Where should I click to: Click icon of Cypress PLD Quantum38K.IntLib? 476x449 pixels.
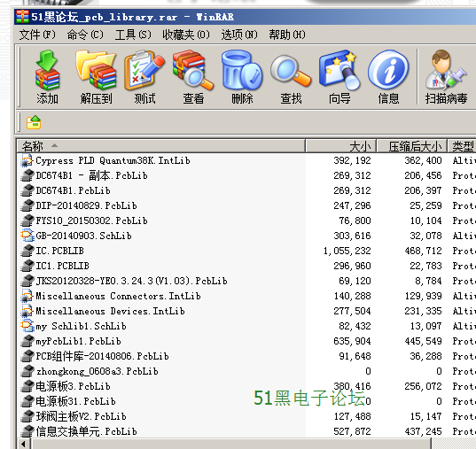27,160
